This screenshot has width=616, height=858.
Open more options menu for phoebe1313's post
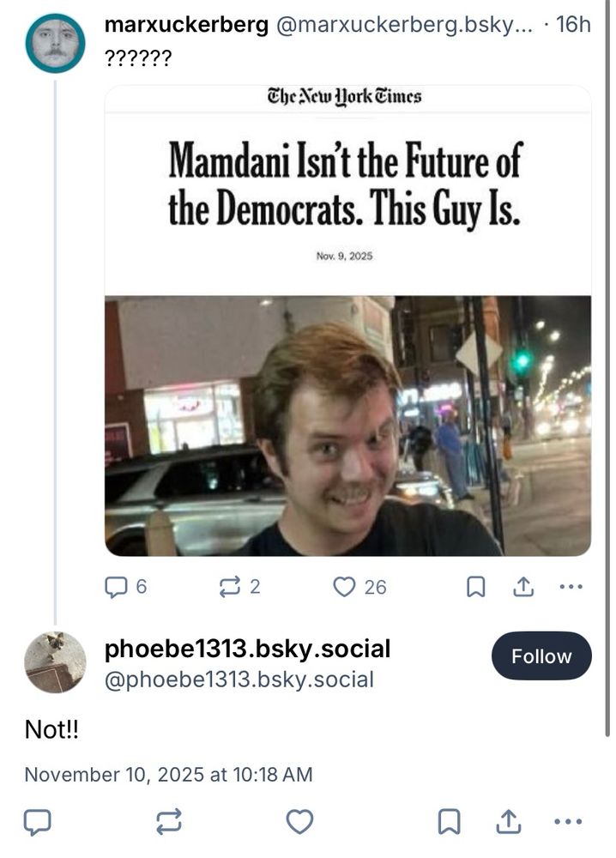(x=568, y=823)
